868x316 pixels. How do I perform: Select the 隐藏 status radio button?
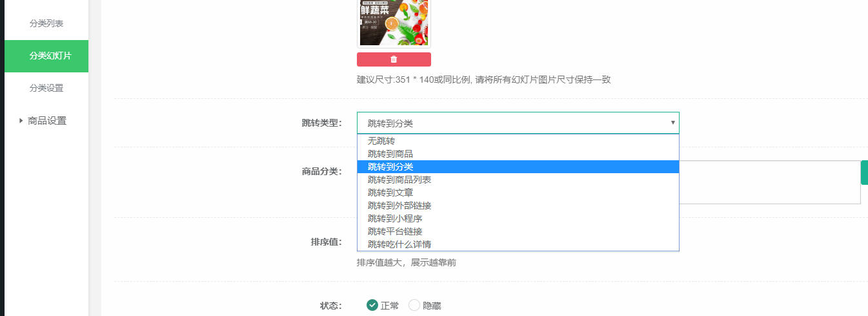tap(414, 306)
